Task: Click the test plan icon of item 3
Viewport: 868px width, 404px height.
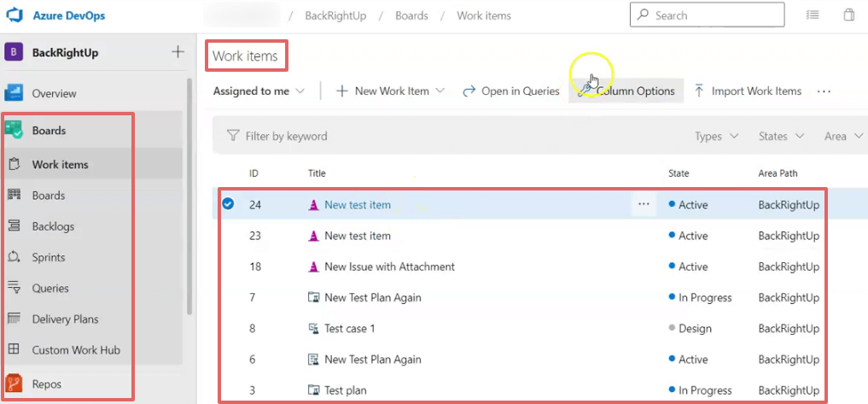Action: pyautogui.click(x=314, y=390)
